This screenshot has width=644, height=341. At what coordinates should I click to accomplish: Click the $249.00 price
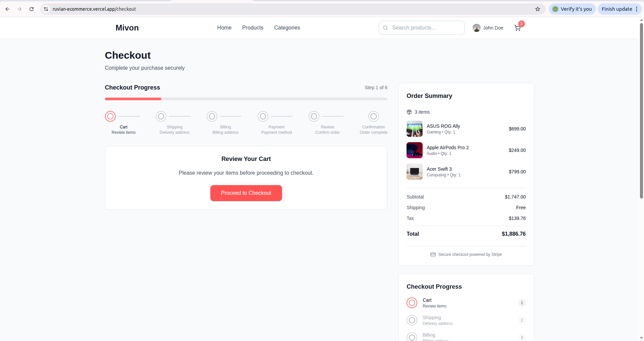click(x=517, y=150)
